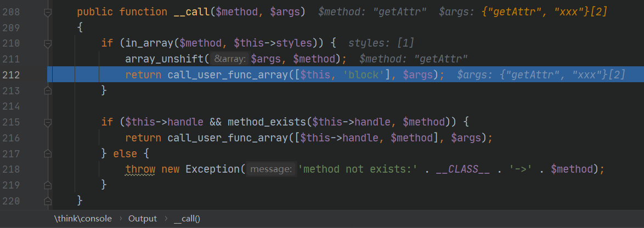Click method_exists on line 215
The image size is (644, 228).
click(x=267, y=122)
